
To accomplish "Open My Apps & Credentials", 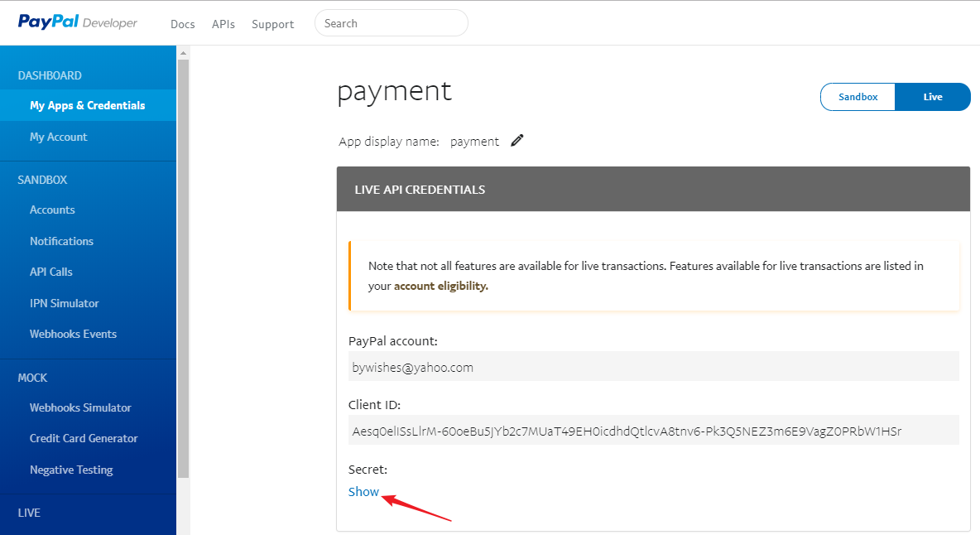I will pos(88,106).
